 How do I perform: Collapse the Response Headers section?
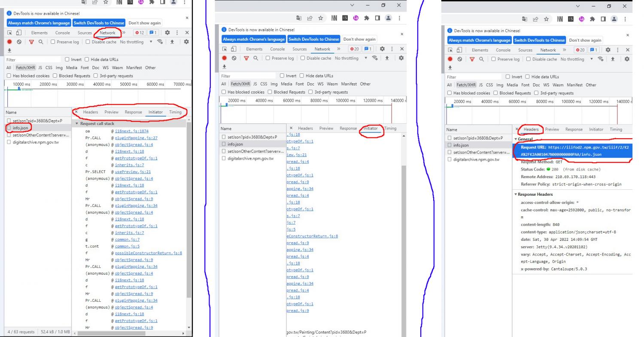click(x=515, y=194)
